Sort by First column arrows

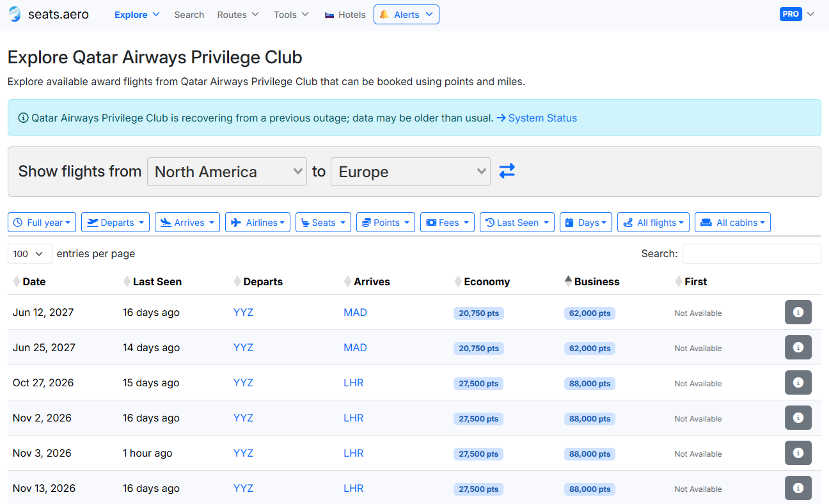coord(679,281)
